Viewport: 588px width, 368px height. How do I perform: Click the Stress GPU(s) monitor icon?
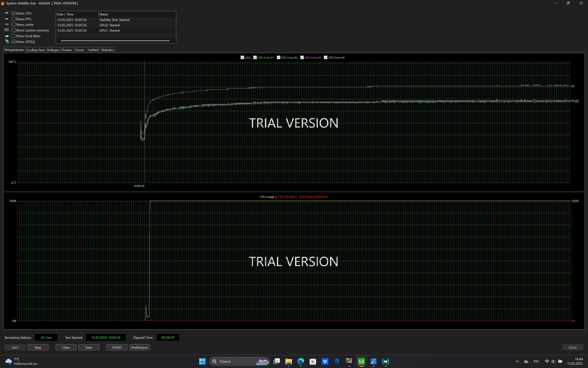pos(7,41)
